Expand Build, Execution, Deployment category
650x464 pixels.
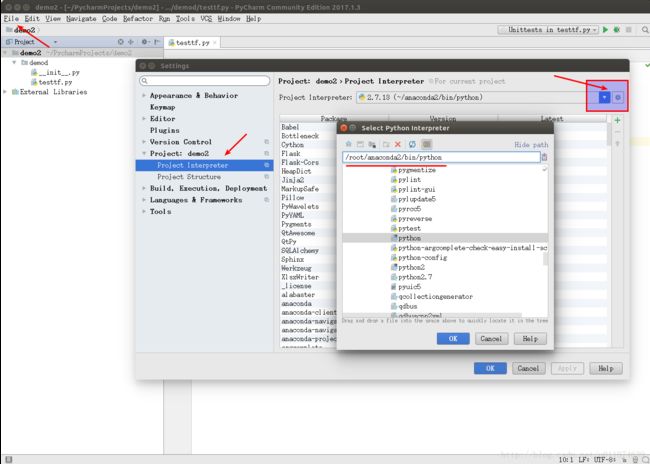click(x=144, y=188)
